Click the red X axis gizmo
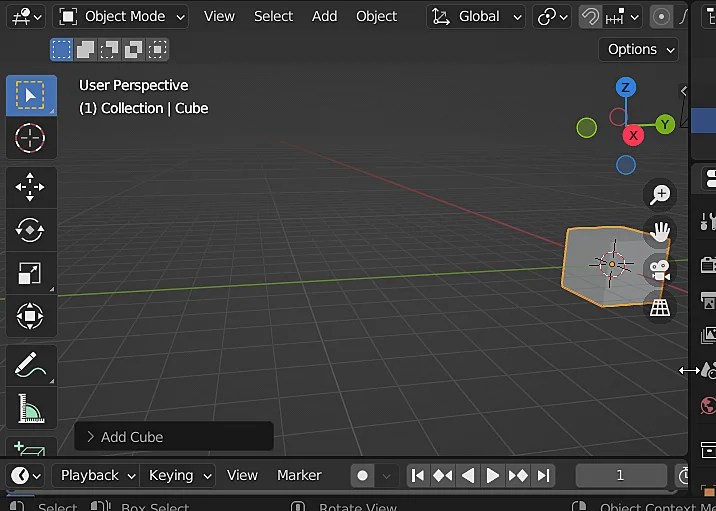Image resolution: width=716 pixels, height=511 pixels. 633,135
